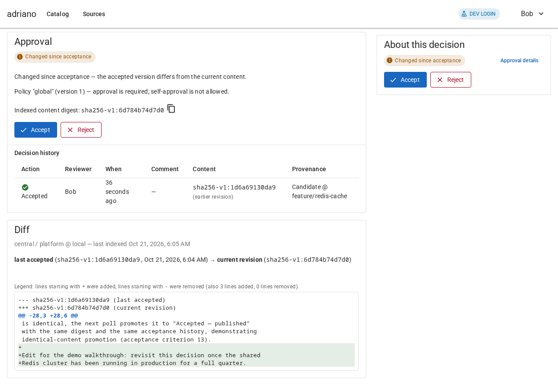
Task: Click the Diff section heading
Action: point(22,230)
